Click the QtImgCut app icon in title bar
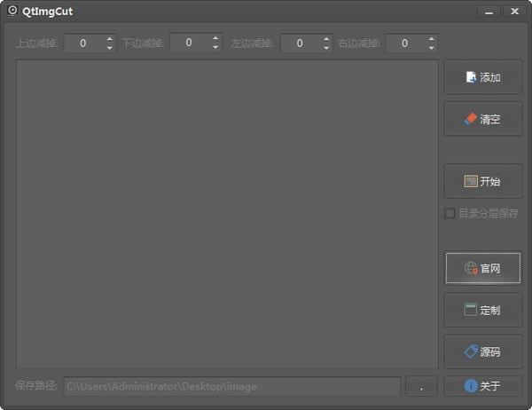The image size is (532, 410). point(12,12)
